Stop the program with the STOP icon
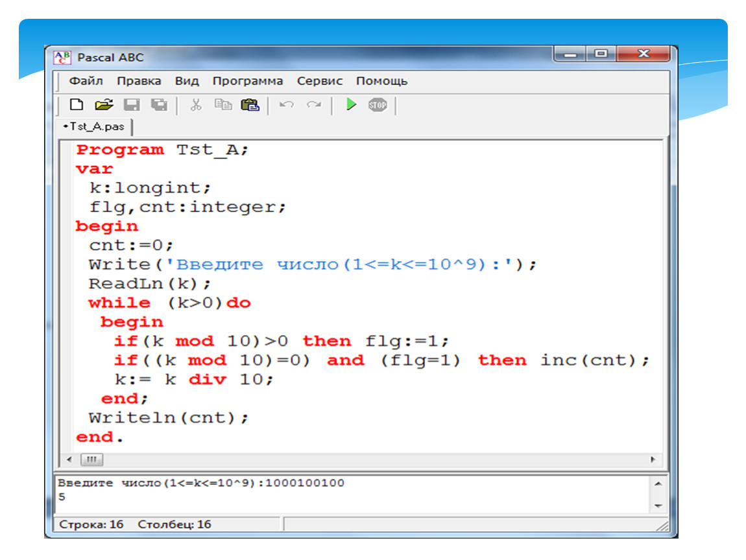The image size is (746, 560). coord(378,104)
